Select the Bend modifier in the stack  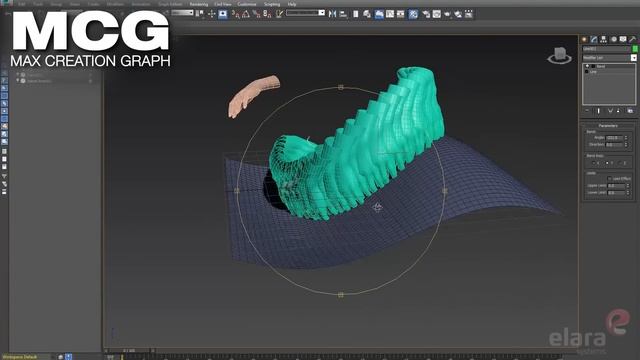tap(601, 66)
